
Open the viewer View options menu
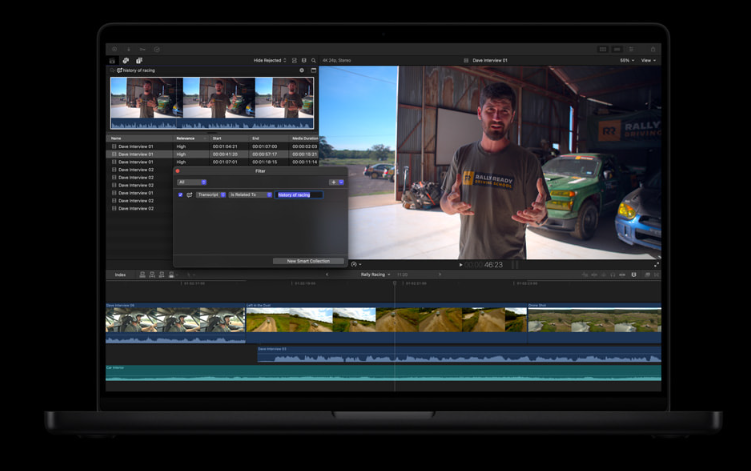click(649, 60)
